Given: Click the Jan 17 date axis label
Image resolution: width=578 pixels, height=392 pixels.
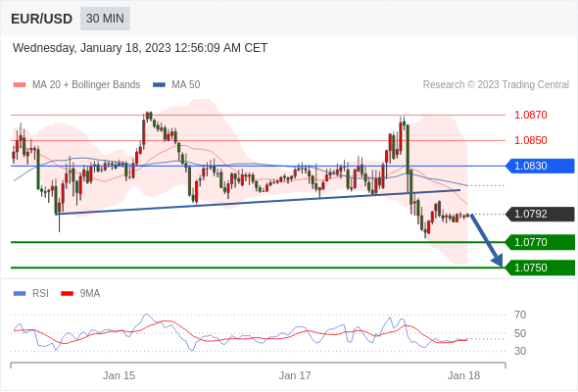Looking at the screenshot, I should [x=295, y=375].
